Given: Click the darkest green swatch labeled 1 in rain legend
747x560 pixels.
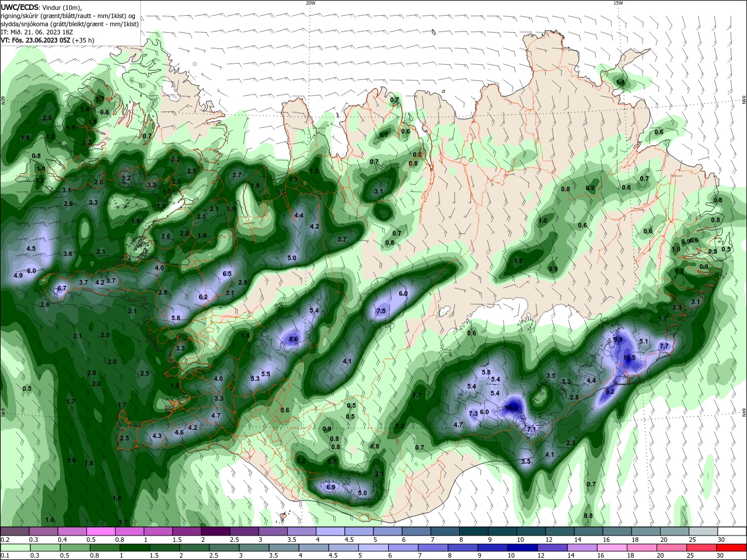Looking at the screenshot, I should pos(135,548).
